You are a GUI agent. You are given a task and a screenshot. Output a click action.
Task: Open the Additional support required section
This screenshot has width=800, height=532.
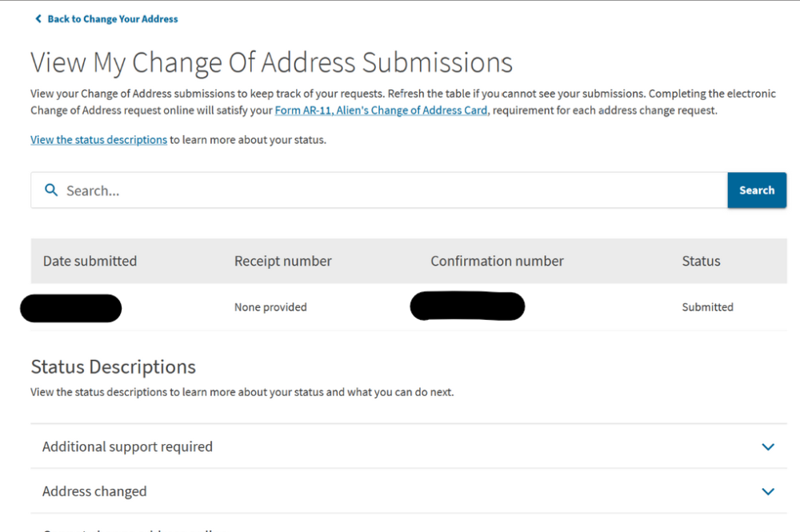click(x=127, y=446)
